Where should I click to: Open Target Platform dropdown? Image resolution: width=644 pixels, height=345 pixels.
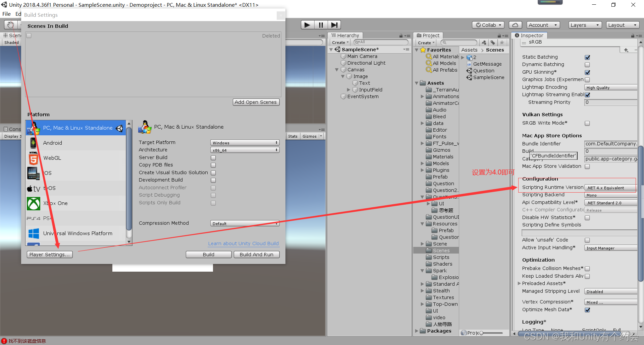pyautogui.click(x=245, y=143)
